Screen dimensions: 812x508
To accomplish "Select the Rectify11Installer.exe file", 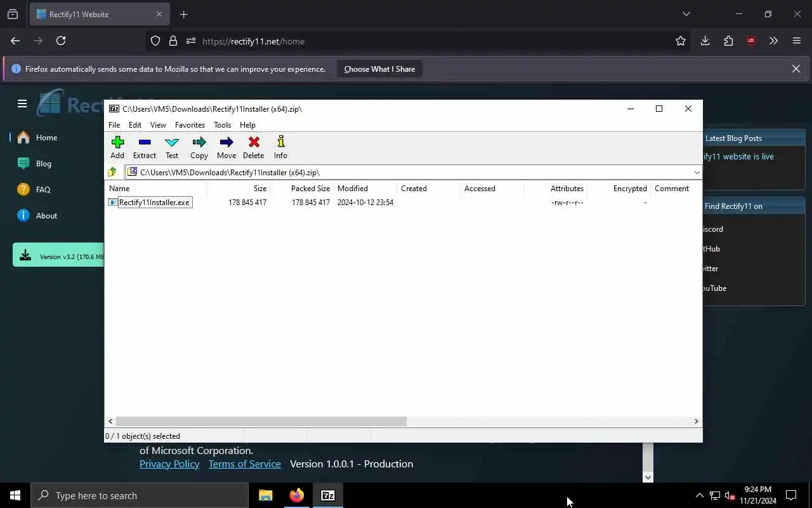I will tap(154, 203).
